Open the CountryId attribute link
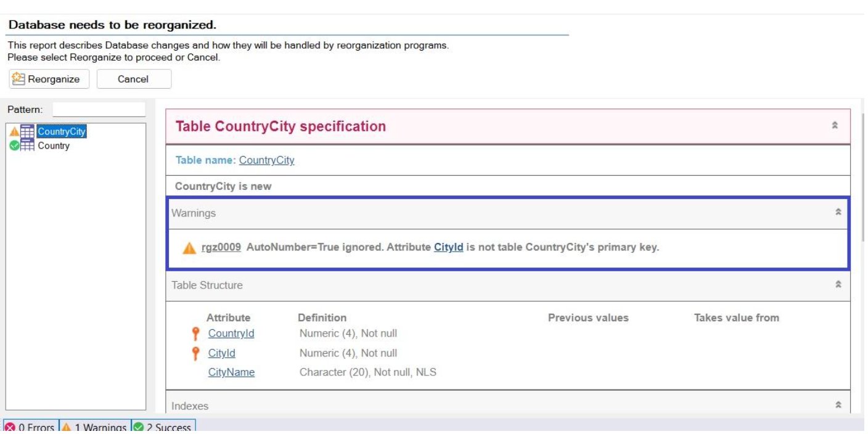This screenshot has height=434, width=868. (x=231, y=334)
